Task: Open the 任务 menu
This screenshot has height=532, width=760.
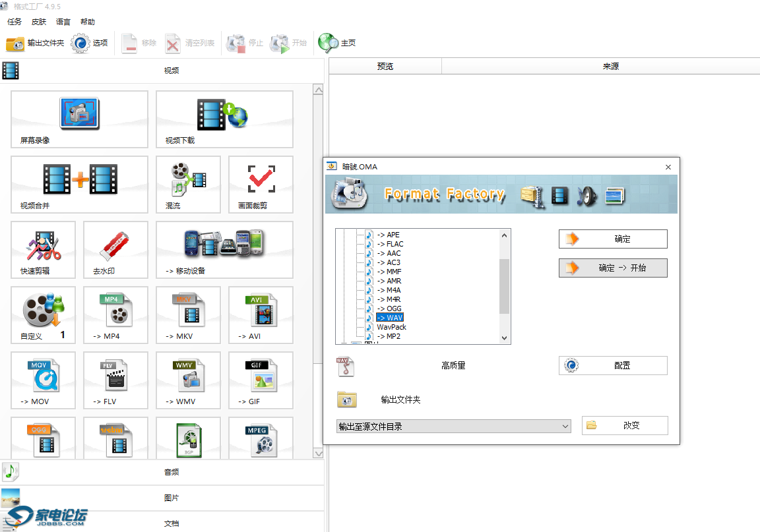Action: (15, 22)
